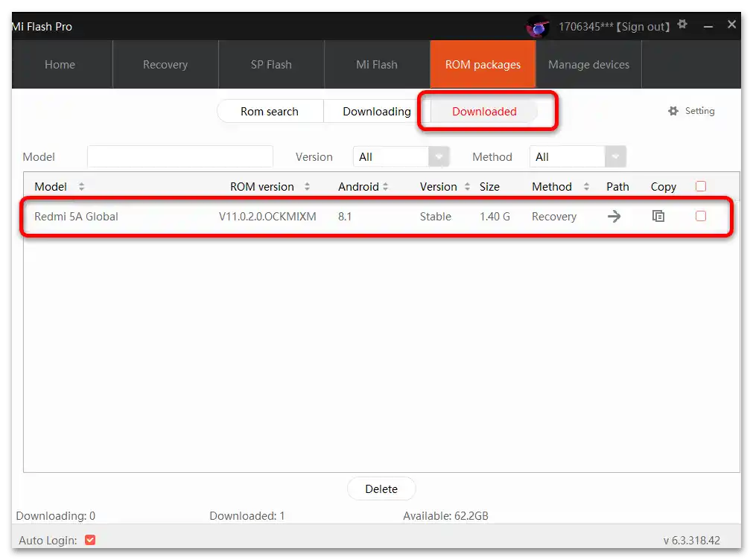
Task: Click the Downloaded: 1 status text
Action: tap(247, 516)
